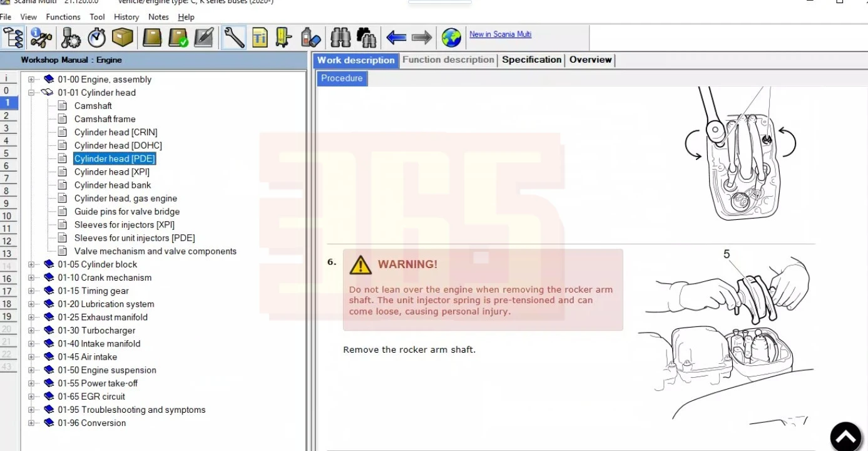Collapse the 01-01 Cylinder head node
Viewport: 868px width, 451px height.
click(x=31, y=93)
